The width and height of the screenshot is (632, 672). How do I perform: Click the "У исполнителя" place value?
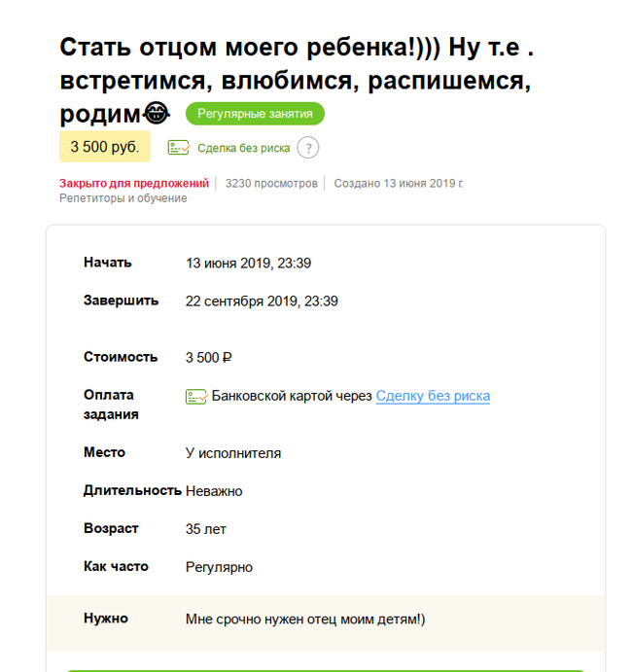233,453
